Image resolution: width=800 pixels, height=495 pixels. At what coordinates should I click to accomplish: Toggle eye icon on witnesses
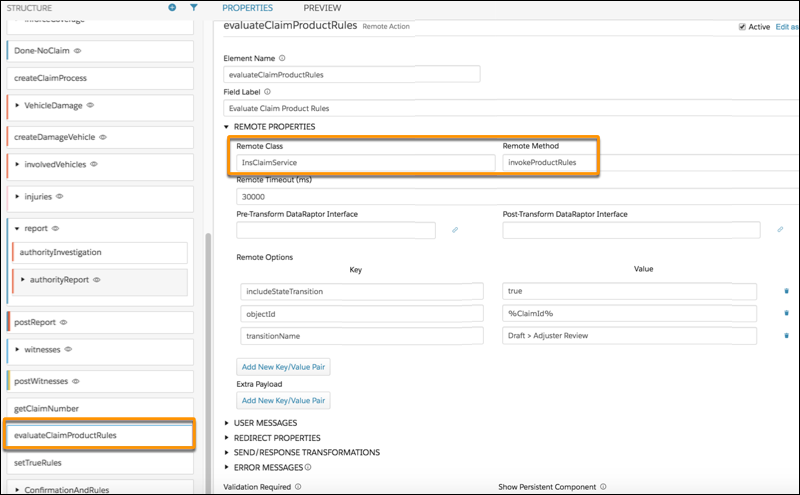(68, 349)
